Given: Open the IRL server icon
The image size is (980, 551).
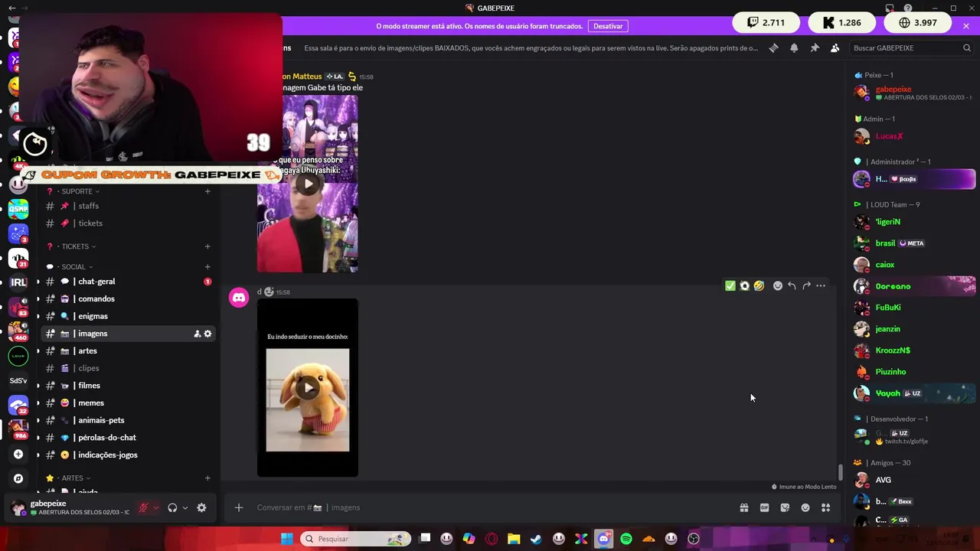Looking at the screenshot, I should [18, 282].
